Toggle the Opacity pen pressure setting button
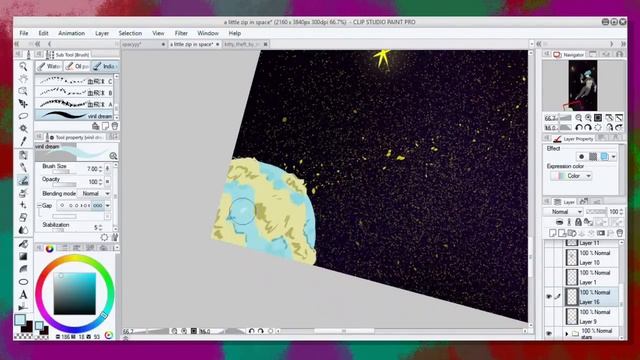Screen dimensions: 640x360 coord(107,182)
